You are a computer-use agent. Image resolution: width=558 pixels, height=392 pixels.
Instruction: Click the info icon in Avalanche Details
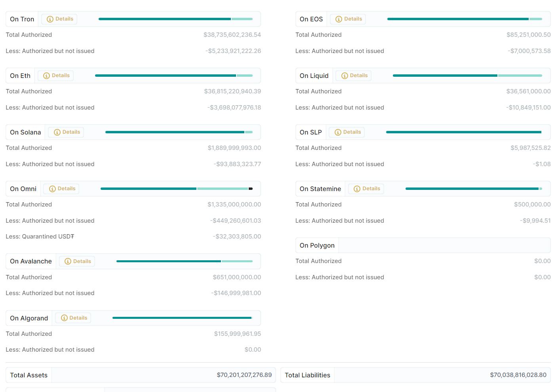click(68, 261)
